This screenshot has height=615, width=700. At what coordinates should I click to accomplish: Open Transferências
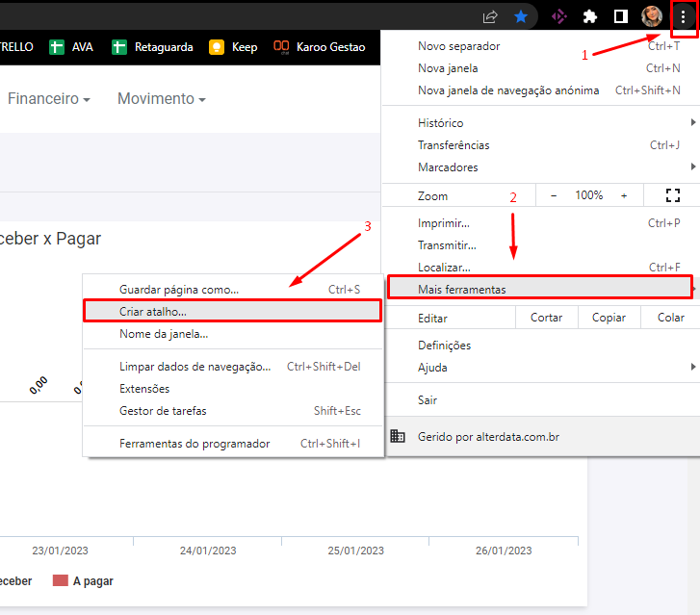pyautogui.click(x=540, y=145)
